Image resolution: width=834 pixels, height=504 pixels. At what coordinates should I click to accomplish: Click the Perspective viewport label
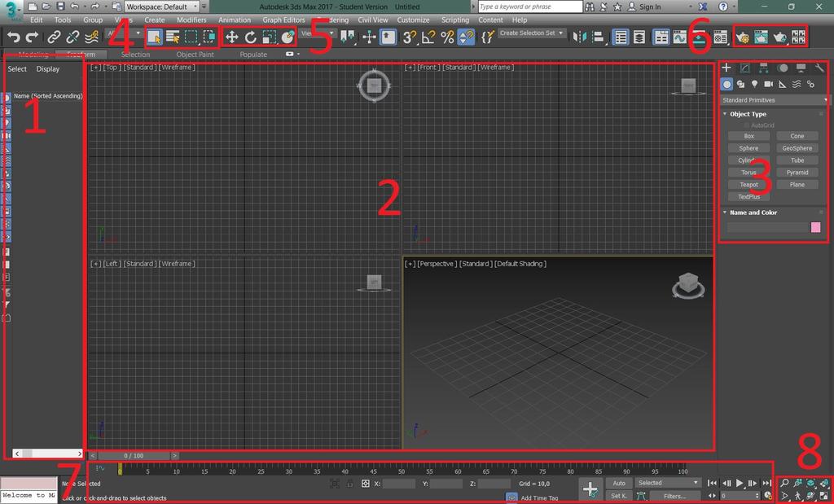coord(437,264)
